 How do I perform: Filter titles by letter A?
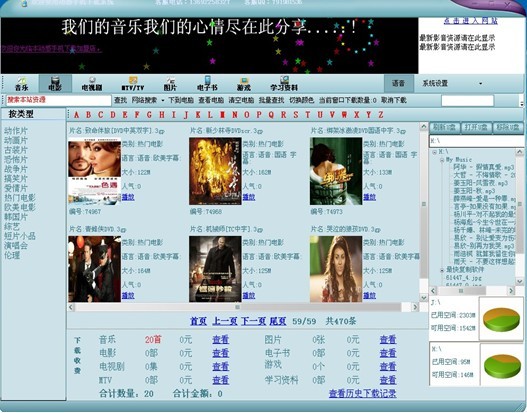click(77, 115)
